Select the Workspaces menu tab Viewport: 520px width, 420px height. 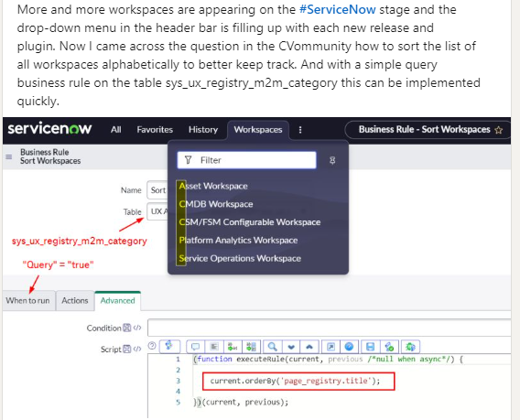pyautogui.click(x=258, y=130)
